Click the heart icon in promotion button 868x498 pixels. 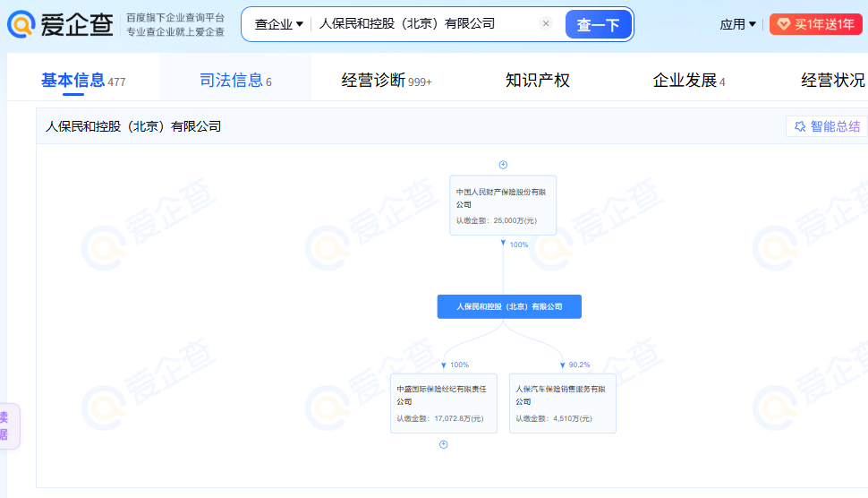coord(783,24)
